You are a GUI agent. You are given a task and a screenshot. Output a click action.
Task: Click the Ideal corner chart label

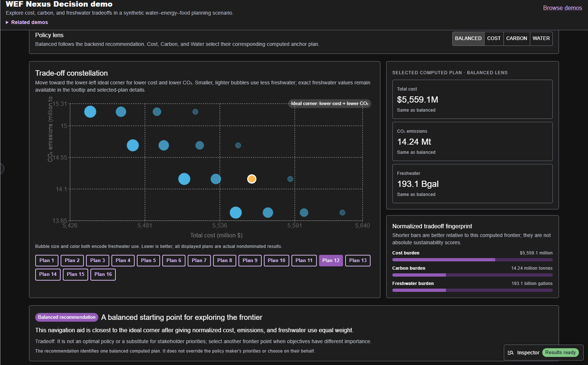tap(330, 103)
